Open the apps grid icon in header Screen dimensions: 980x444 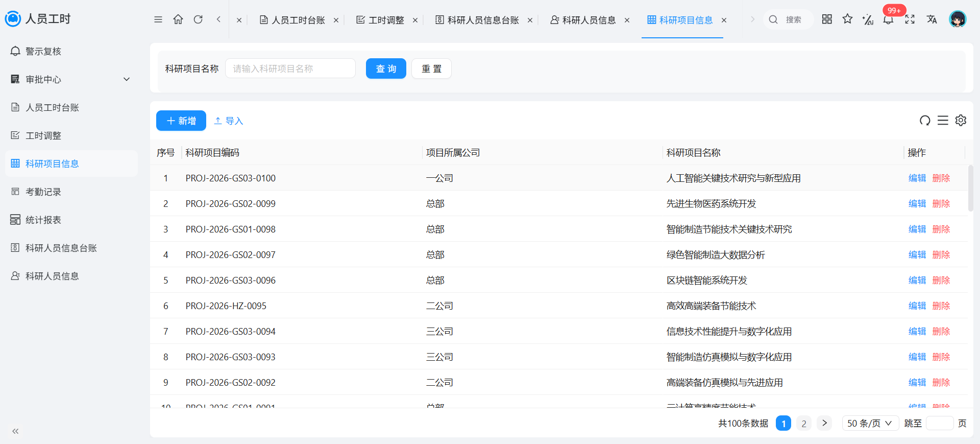827,19
